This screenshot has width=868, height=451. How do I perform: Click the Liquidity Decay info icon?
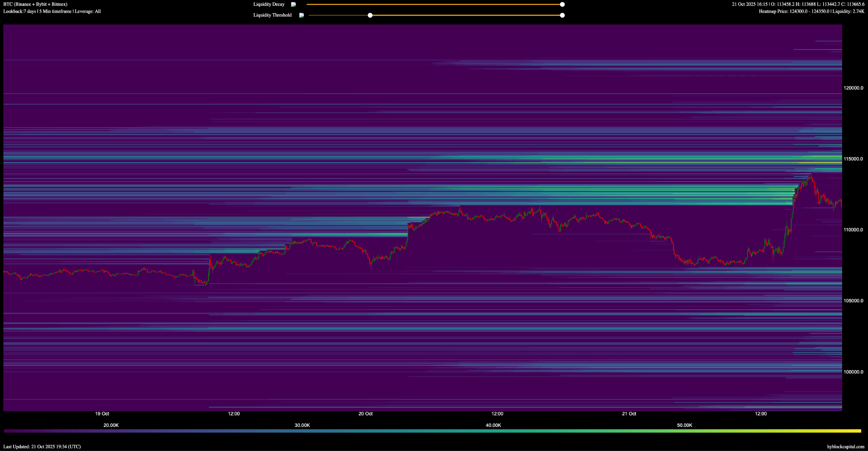293,5
